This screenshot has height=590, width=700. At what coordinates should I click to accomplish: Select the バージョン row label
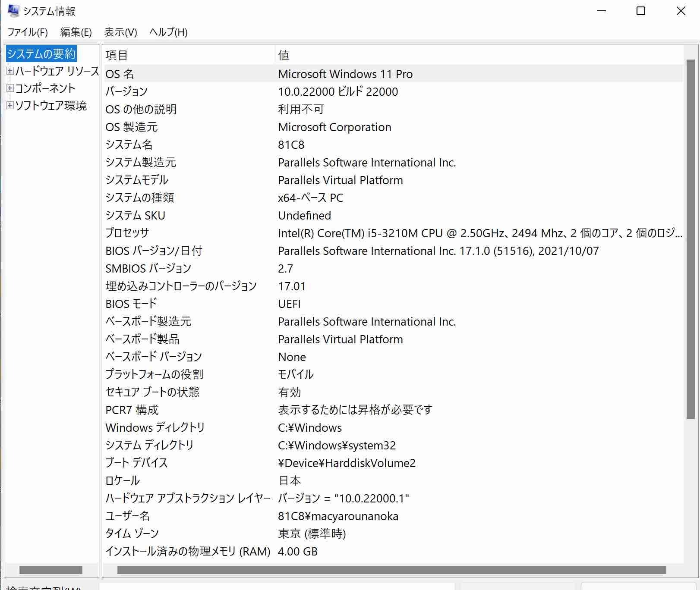126,91
